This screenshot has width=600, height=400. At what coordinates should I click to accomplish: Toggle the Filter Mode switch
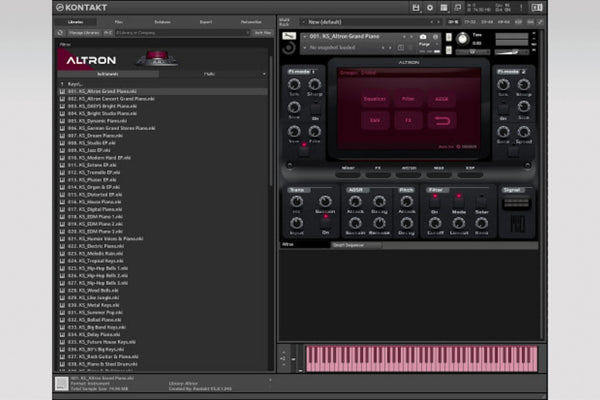click(x=458, y=201)
